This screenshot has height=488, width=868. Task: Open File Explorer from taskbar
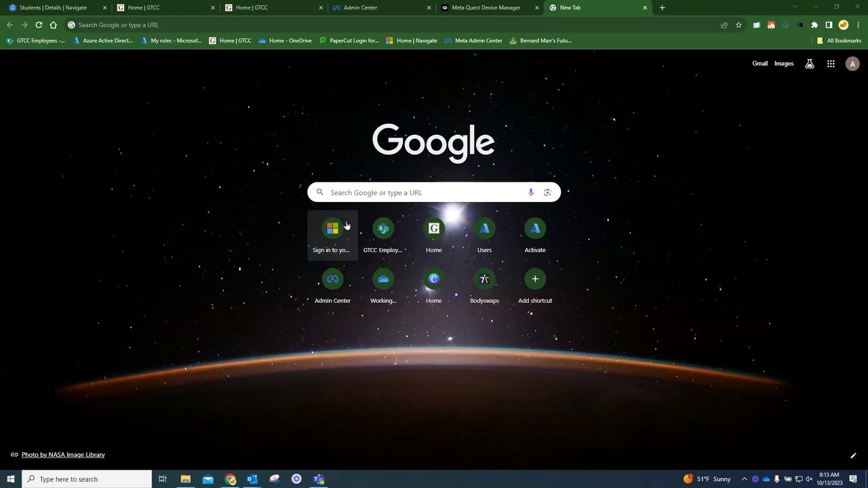click(x=185, y=479)
